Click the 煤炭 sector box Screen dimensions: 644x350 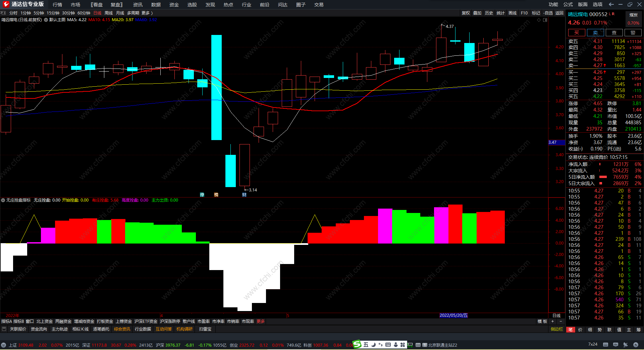[x=634, y=19]
